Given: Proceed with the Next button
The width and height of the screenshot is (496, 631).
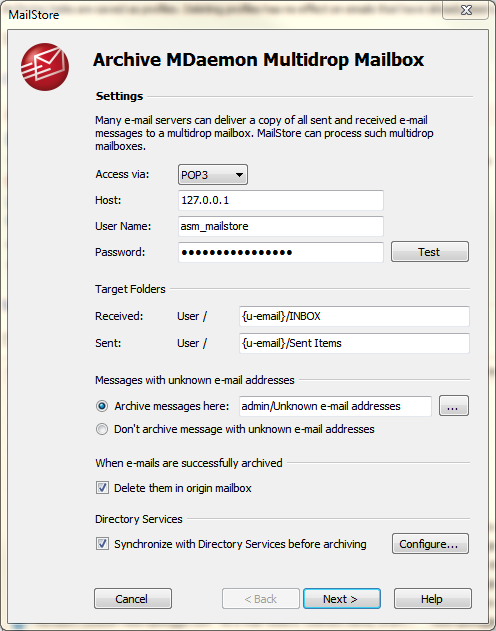Looking at the screenshot, I should pyautogui.click(x=342, y=599).
